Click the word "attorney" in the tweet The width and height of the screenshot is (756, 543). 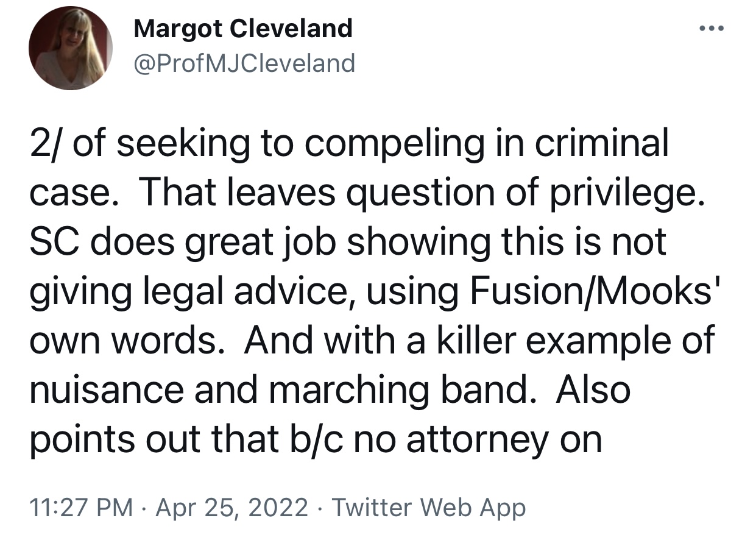(x=477, y=439)
